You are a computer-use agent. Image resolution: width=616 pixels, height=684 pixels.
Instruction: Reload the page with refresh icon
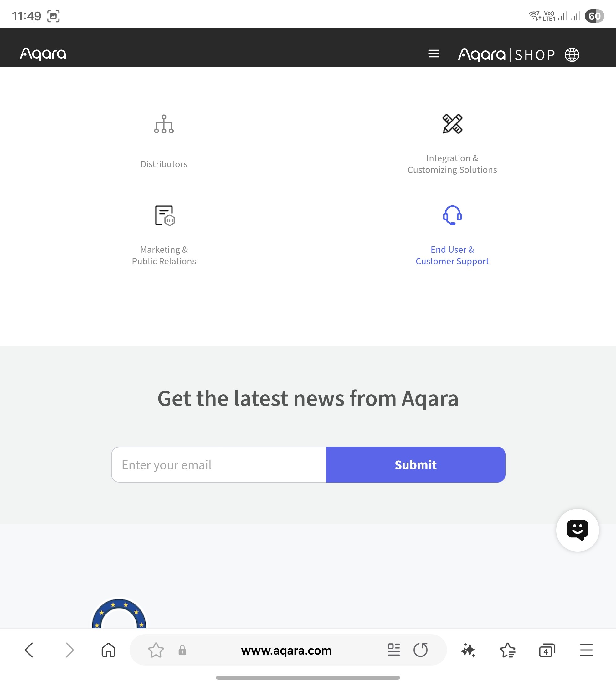point(421,650)
